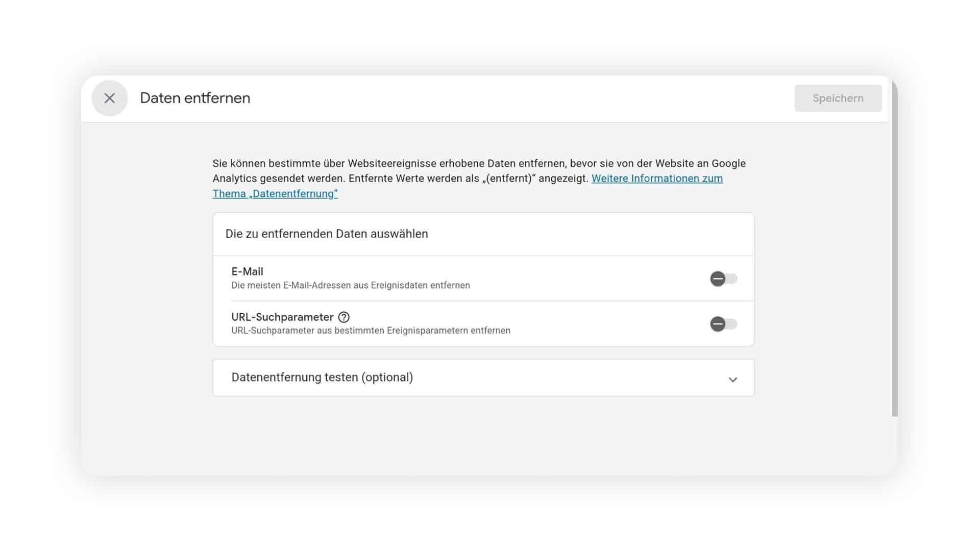Click the minus knob of E-Mail switch
Image resolution: width=980 pixels, height=551 pixels.
[x=718, y=279]
